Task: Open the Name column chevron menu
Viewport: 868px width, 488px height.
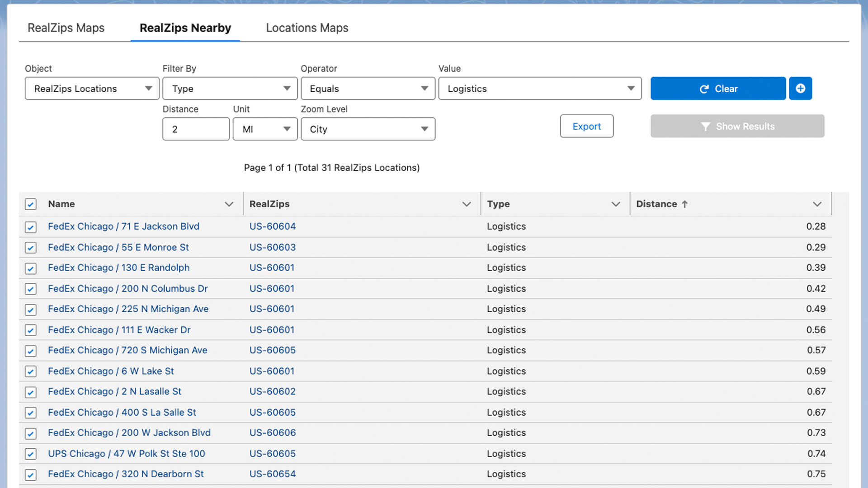Action: pos(229,204)
